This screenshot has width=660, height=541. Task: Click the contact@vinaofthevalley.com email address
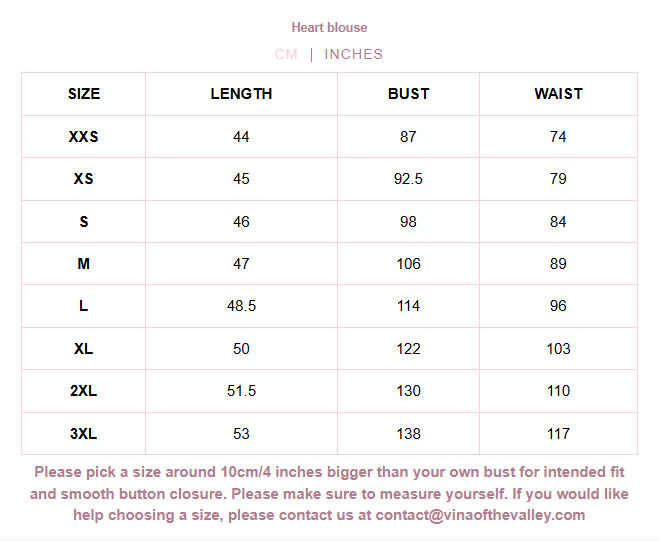tap(482, 515)
